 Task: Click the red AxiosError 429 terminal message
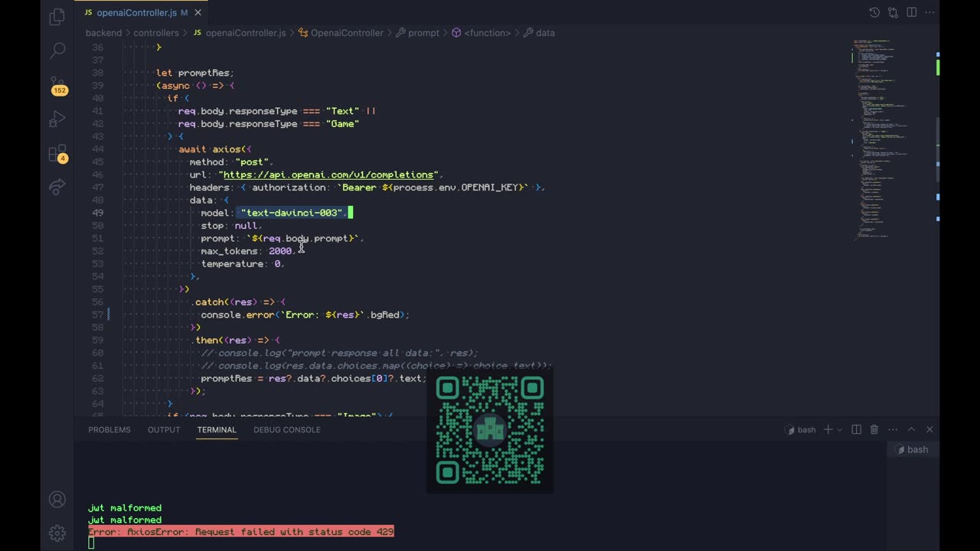(241, 532)
